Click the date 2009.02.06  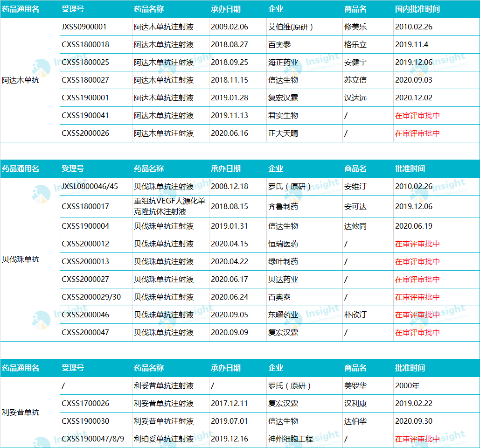point(230,27)
